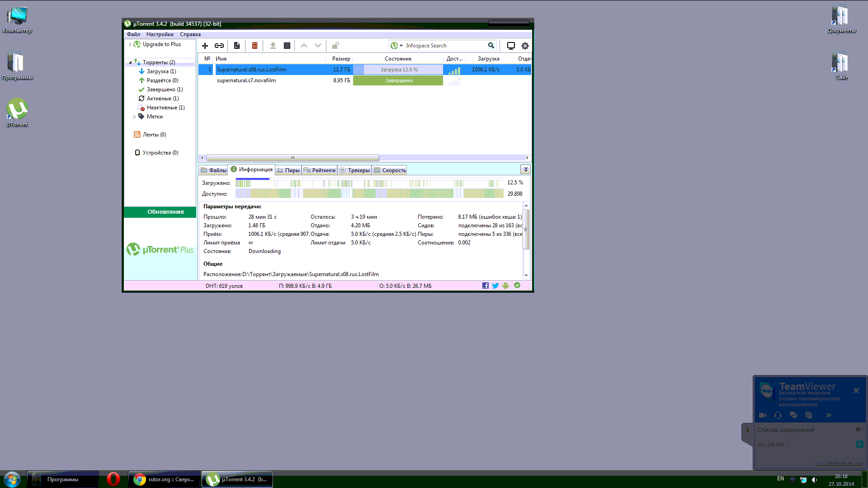Collapse the detail pane with the double-chevron button
868x488 pixels.
pyautogui.click(x=525, y=169)
